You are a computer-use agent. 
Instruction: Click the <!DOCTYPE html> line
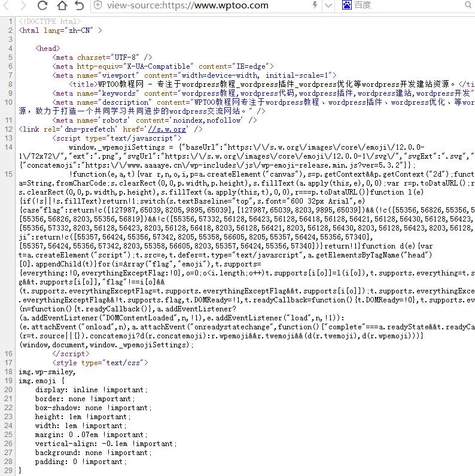click(50, 21)
